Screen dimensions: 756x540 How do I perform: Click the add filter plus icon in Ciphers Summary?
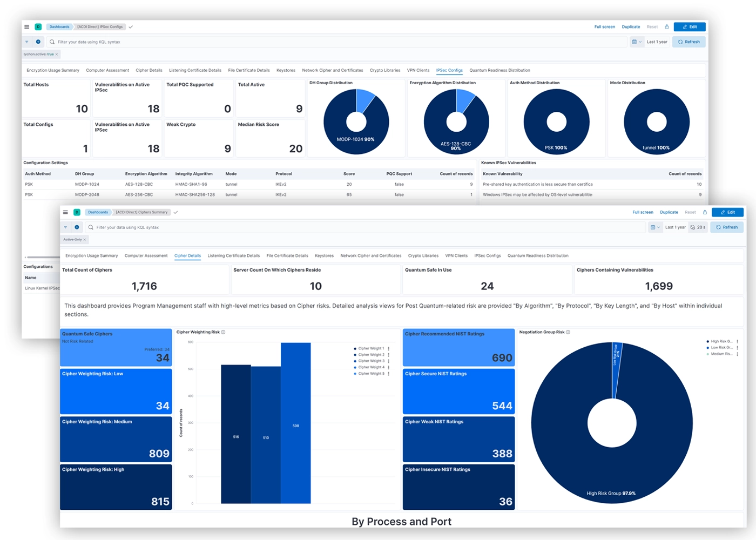click(77, 227)
